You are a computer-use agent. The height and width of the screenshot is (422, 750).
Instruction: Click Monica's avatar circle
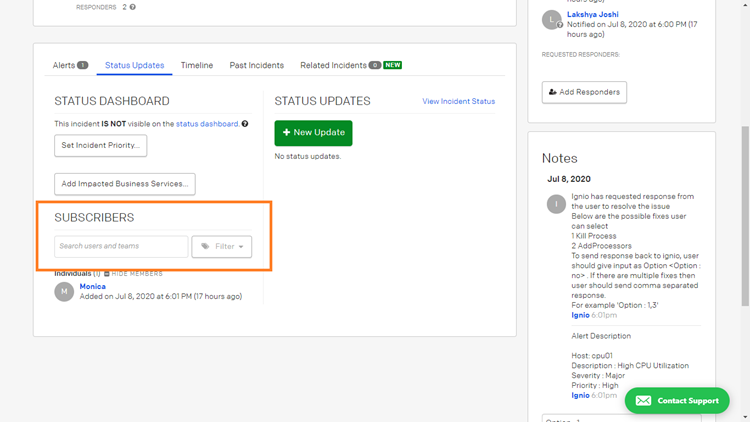(x=64, y=291)
